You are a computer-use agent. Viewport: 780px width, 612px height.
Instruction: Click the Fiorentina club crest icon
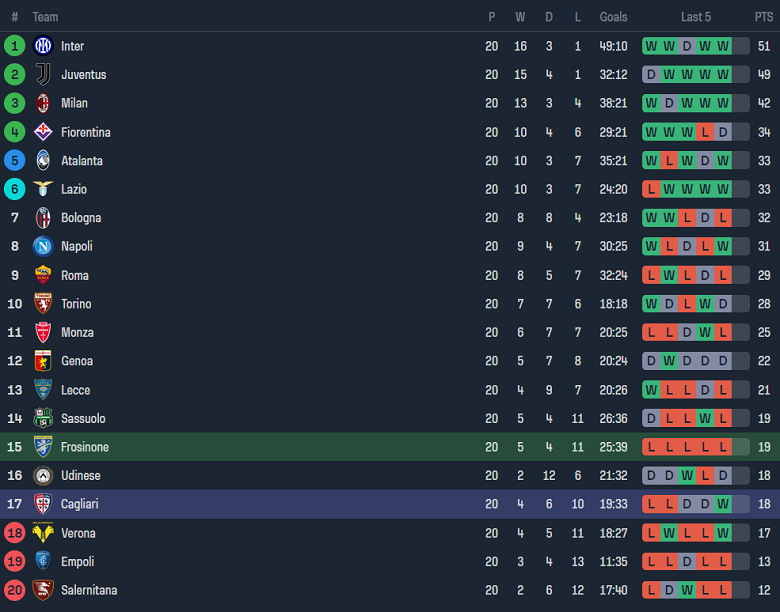(x=43, y=132)
